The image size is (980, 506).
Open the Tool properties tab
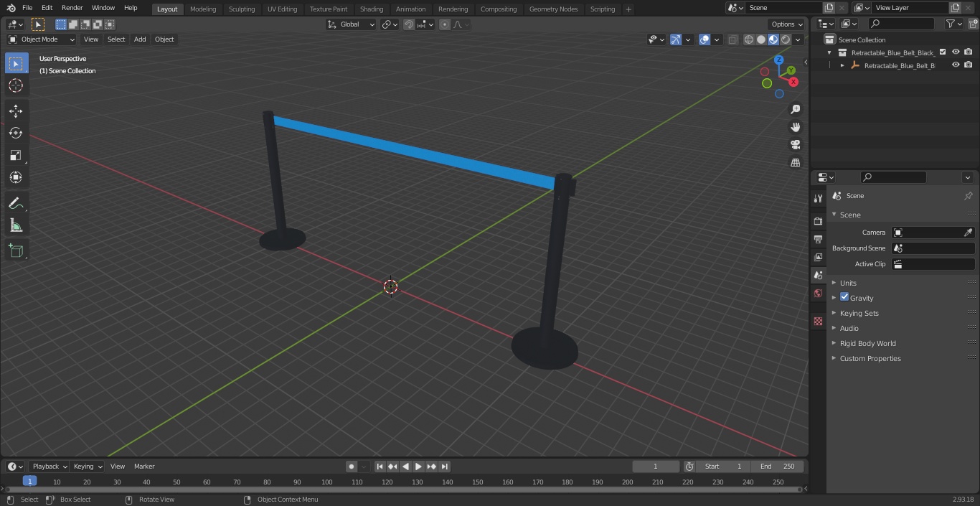point(818,198)
